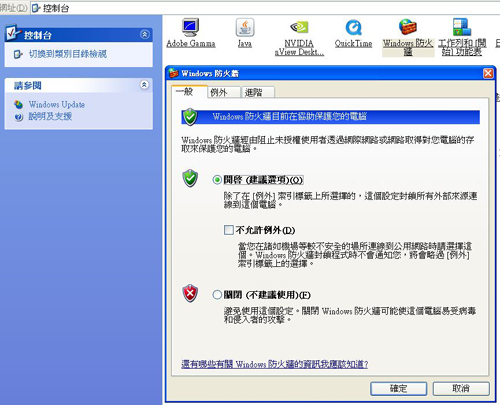Screen dimensions: 500x405
Task: Open the Windows 防火牆 control panel icon
Action: pyautogui.click(x=408, y=27)
